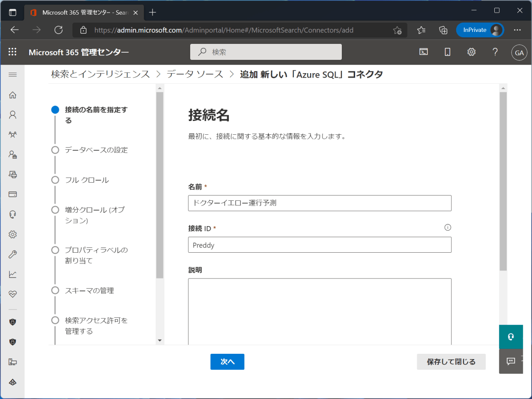This screenshot has width=532, height=399.
Task: Open Health heart icon in the sidebar
Action: click(12, 294)
